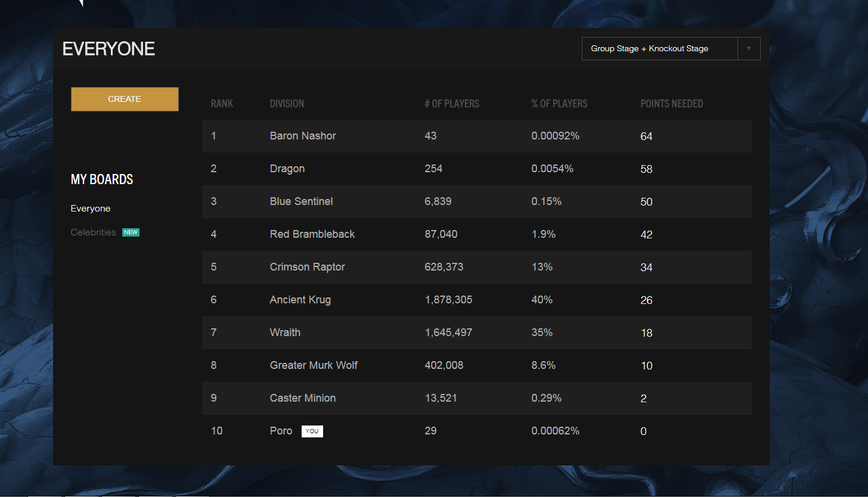Select the Caster Minion division
The height and width of the screenshot is (497, 868).
pos(303,398)
